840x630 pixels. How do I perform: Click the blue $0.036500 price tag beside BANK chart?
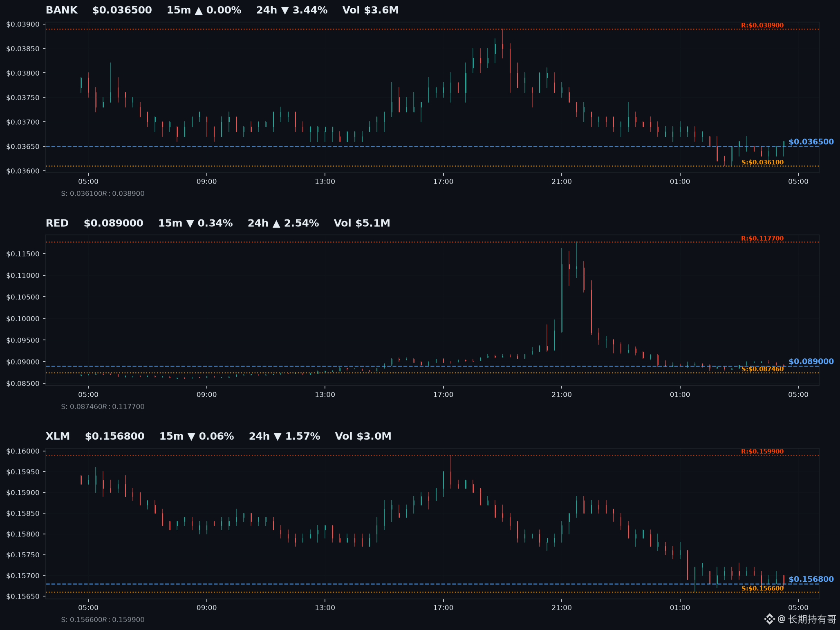click(x=811, y=142)
